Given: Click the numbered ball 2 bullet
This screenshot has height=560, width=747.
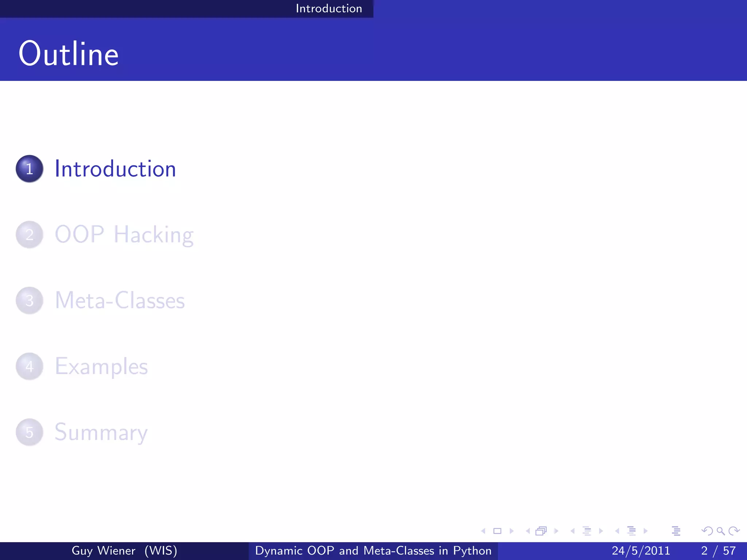Looking at the screenshot, I should click(30, 234).
